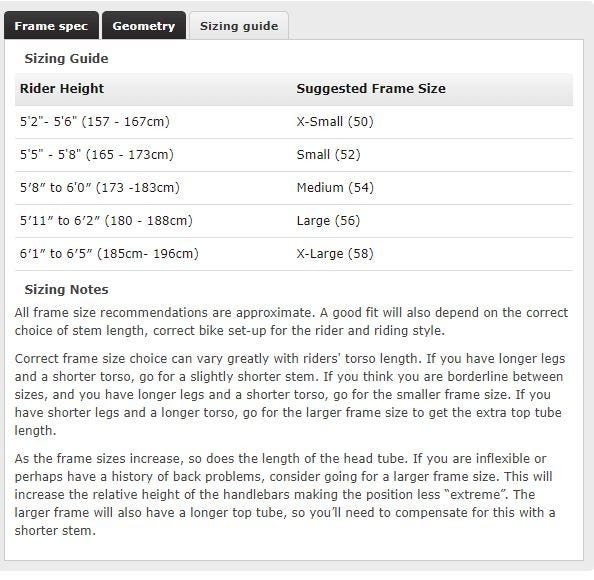The width and height of the screenshot is (594, 580).
Task: Click the paragraph about riders' torso length
Action: [x=290, y=394]
